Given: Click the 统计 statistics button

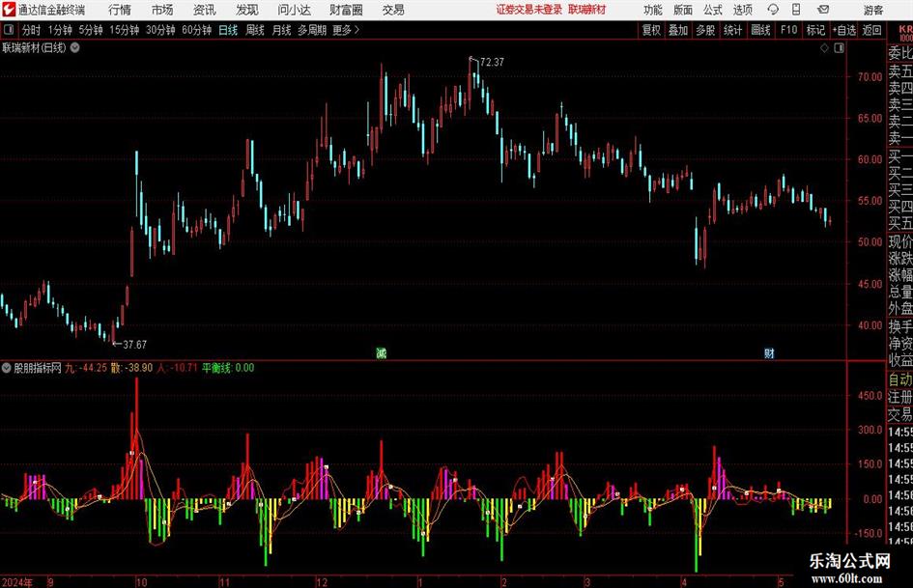Looking at the screenshot, I should point(732,30).
